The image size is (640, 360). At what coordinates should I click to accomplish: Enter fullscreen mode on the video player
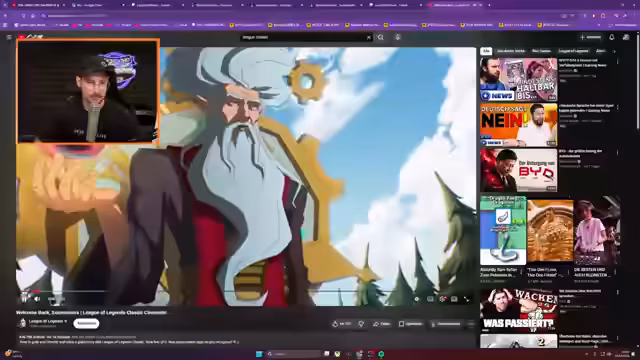(x=467, y=299)
